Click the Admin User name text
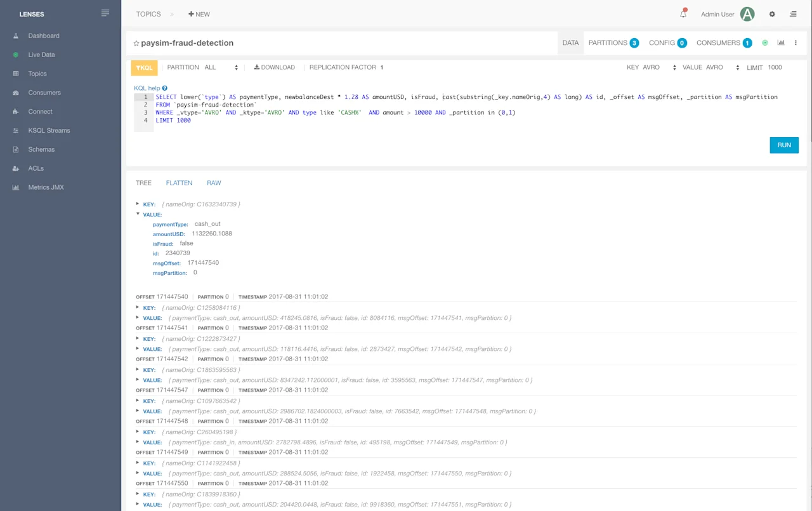This screenshot has width=812, height=511. tap(717, 14)
